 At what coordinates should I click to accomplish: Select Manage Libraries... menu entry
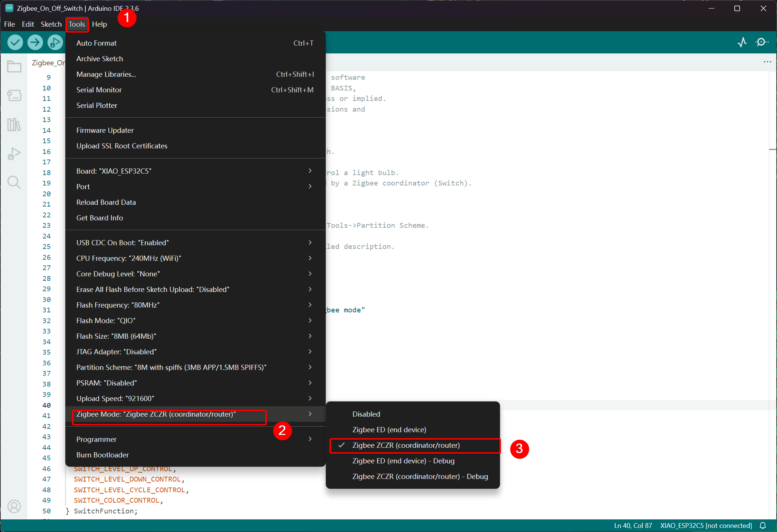tap(106, 74)
